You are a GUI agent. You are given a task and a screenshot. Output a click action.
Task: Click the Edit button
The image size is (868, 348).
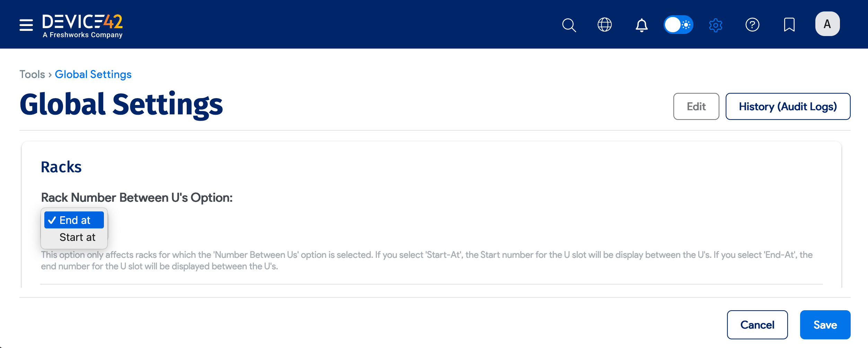tap(696, 106)
